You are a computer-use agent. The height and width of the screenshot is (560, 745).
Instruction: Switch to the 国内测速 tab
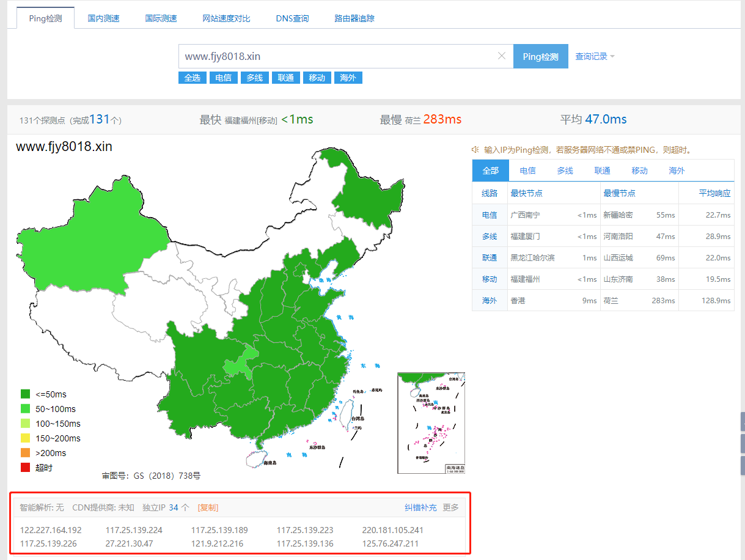(x=103, y=18)
